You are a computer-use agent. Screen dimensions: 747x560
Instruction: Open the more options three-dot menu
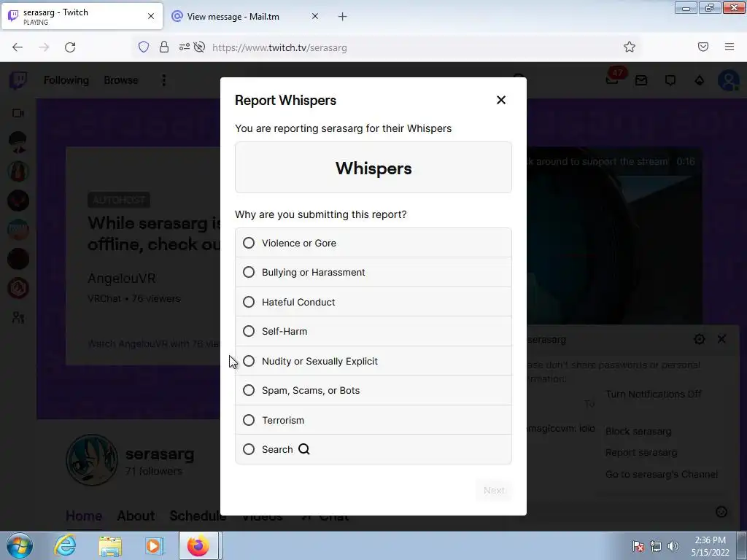pos(164,80)
